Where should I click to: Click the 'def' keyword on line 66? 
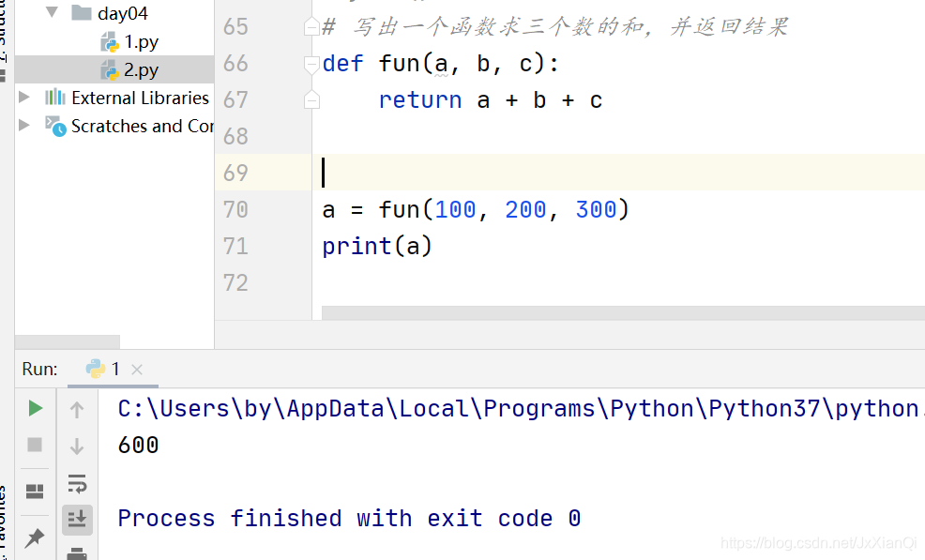(x=342, y=64)
